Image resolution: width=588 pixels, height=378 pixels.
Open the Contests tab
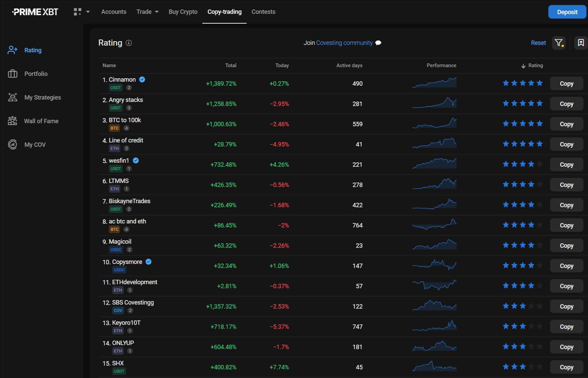[x=263, y=12]
